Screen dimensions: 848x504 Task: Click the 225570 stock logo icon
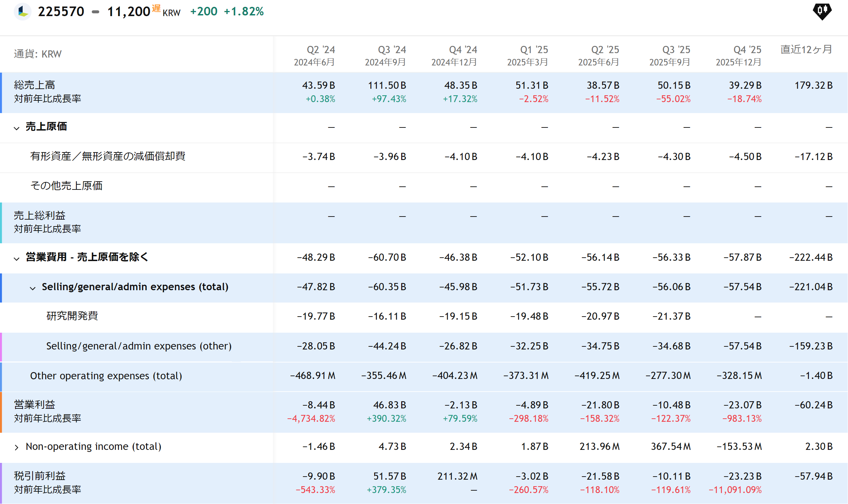pyautogui.click(x=23, y=11)
